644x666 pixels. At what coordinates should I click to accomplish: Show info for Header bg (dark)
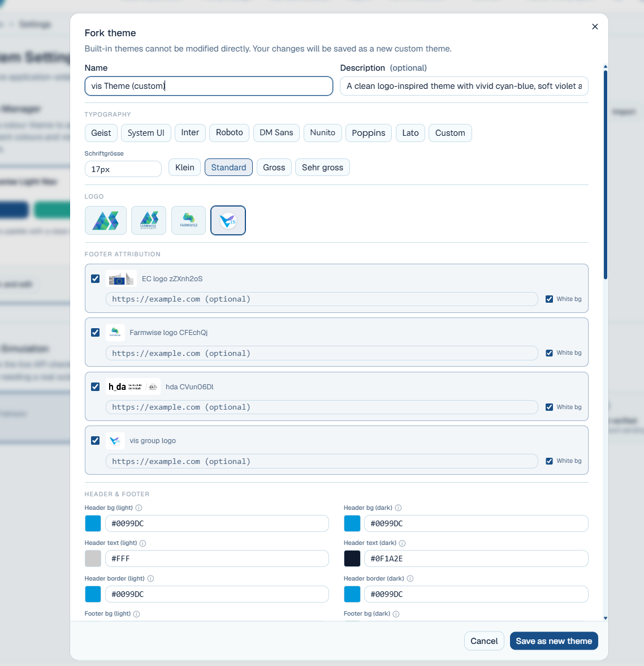click(x=398, y=508)
